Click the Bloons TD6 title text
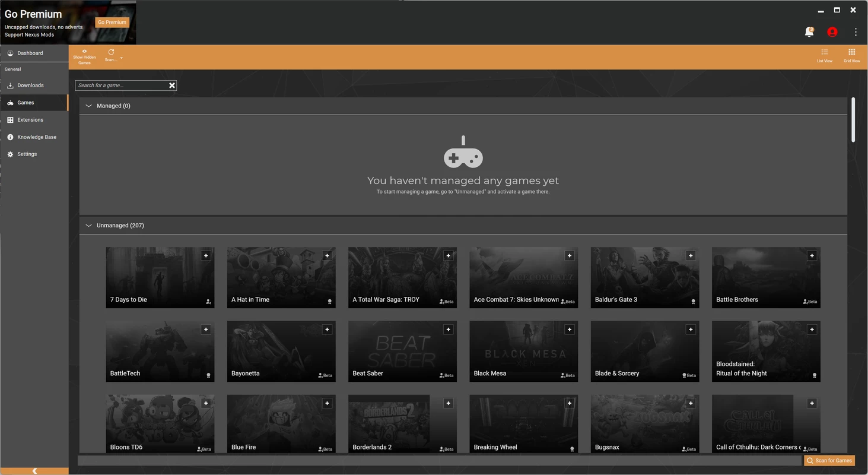The image size is (868, 475). [x=126, y=447]
